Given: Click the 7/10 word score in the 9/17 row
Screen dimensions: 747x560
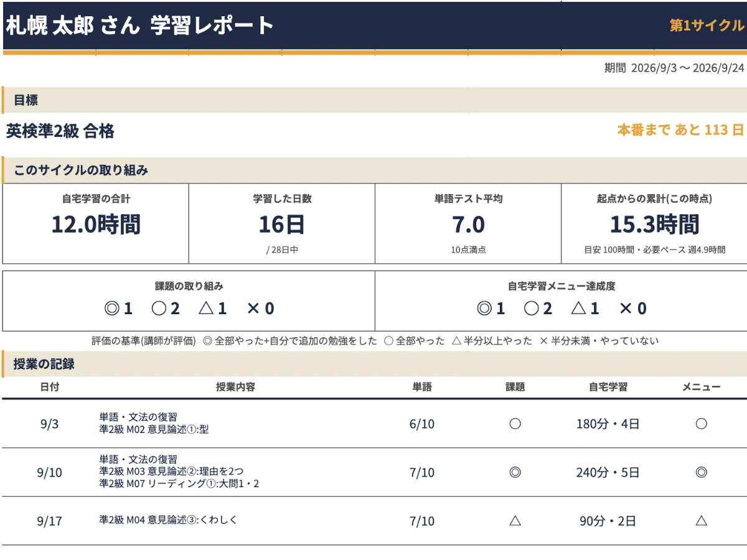Looking at the screenshot, I should pyautogui.click(x=422, y=521).
